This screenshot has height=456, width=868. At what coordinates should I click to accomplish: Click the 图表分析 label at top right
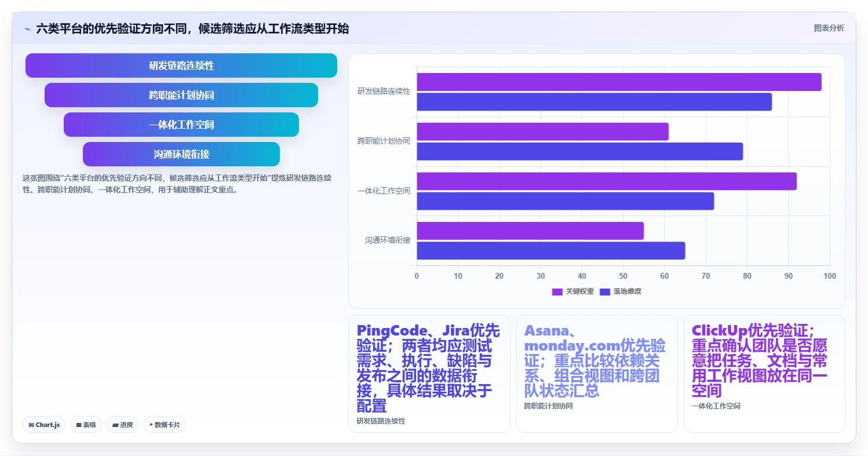point(829,28)
